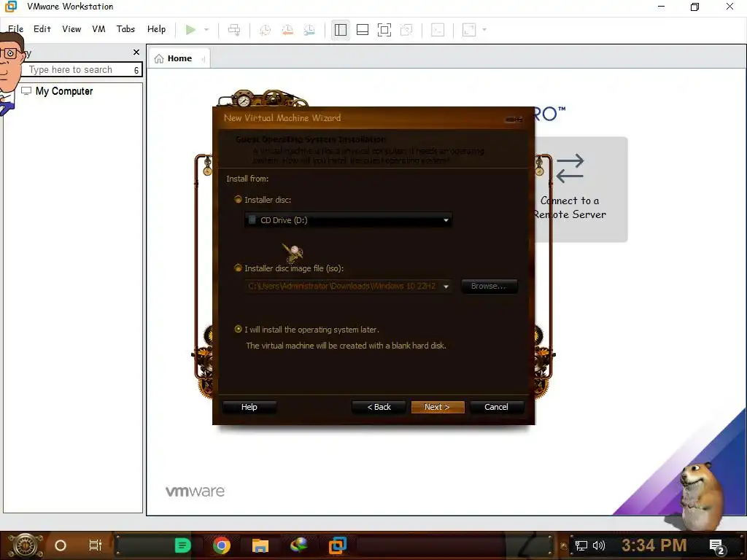Open File Explorer from the taskbar
The width and height of the screenshot is (747, 560).
tap(260, 545)
